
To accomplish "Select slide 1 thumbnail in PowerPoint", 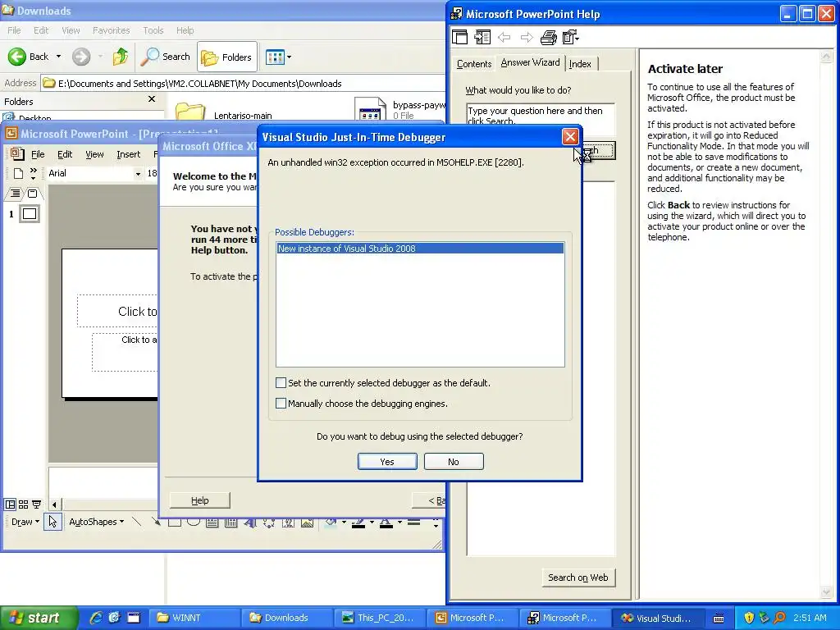I will [30, 214].
